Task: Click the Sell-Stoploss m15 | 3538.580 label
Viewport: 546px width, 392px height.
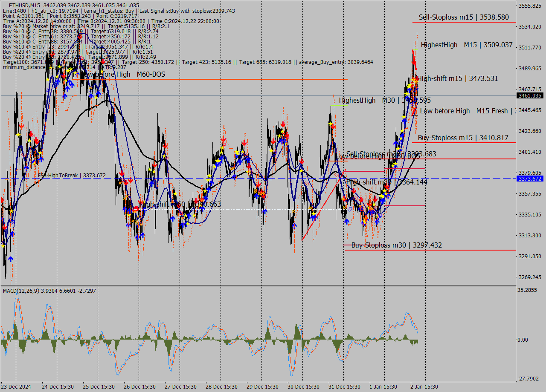Action: pos(464,17)
